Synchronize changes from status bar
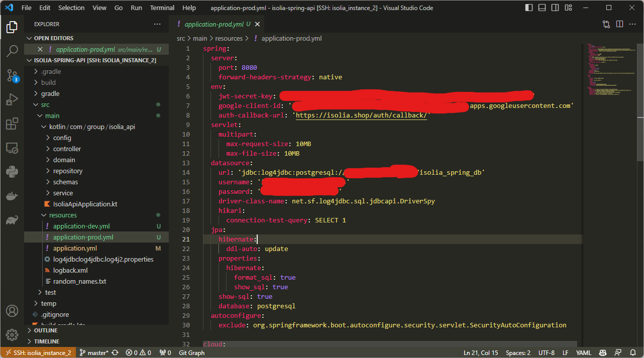The height and width of the screenshot is (358, 644). 116,352
